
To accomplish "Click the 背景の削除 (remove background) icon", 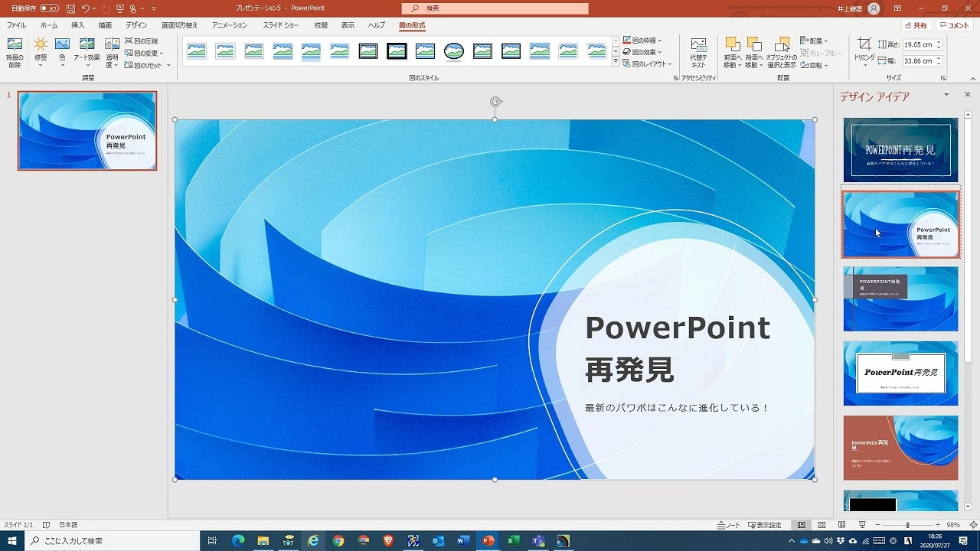I will click(15, 52).
